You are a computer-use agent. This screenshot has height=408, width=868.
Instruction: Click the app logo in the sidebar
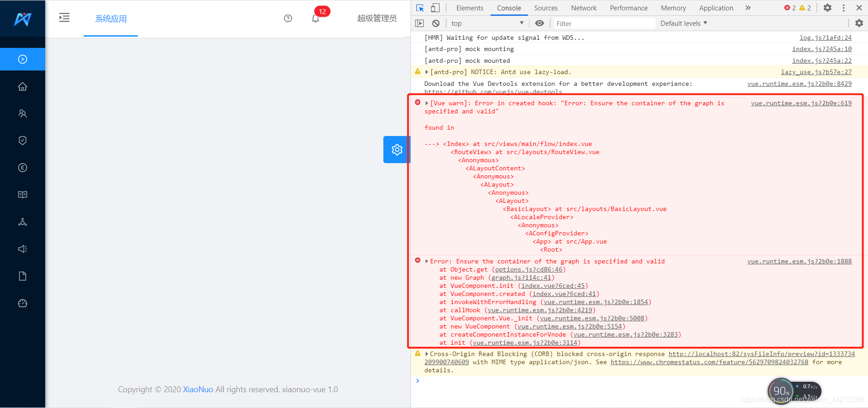tap(23, 19)
